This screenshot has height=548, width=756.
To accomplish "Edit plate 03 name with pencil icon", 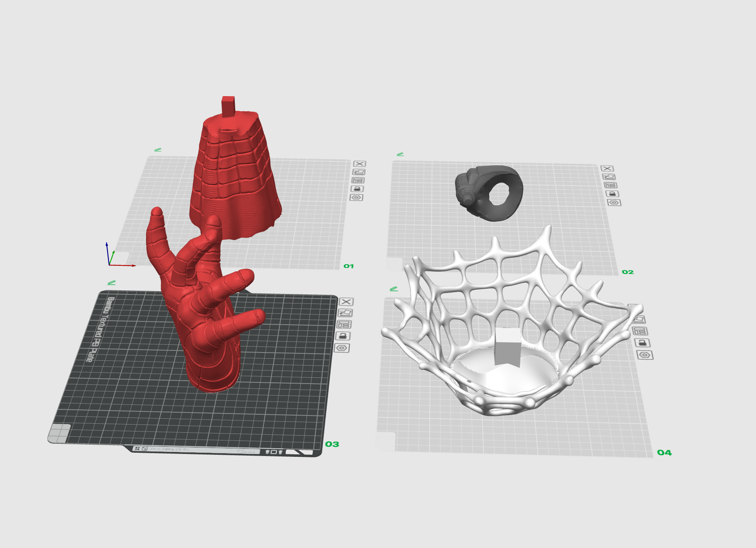I will (111, 283).
